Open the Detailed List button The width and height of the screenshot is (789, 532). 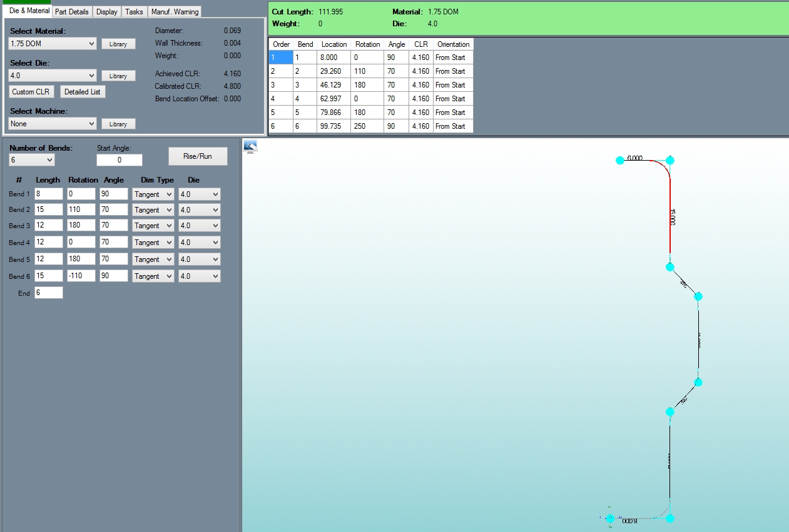coord(82,92)
